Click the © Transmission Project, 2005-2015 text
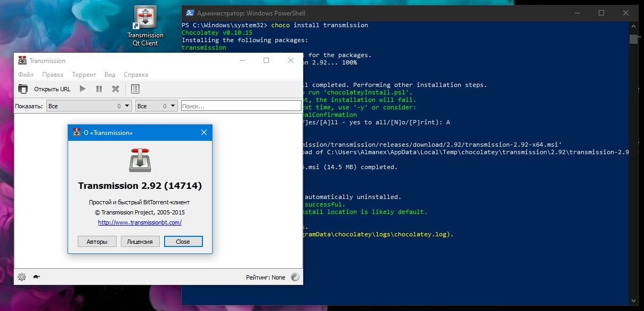Image resolution: width=644 pixels, height=311 pixels. point(140,212)
